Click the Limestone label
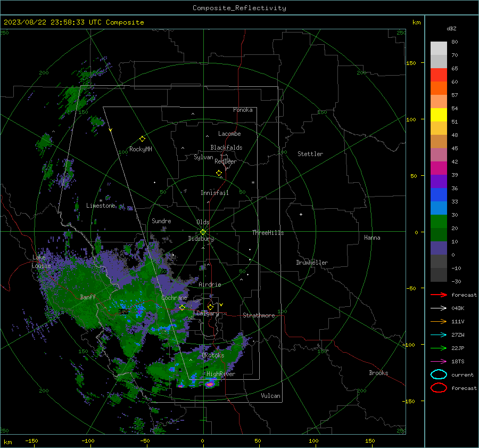479x448 pixels. pyautogui.click(x=101, y=206)
